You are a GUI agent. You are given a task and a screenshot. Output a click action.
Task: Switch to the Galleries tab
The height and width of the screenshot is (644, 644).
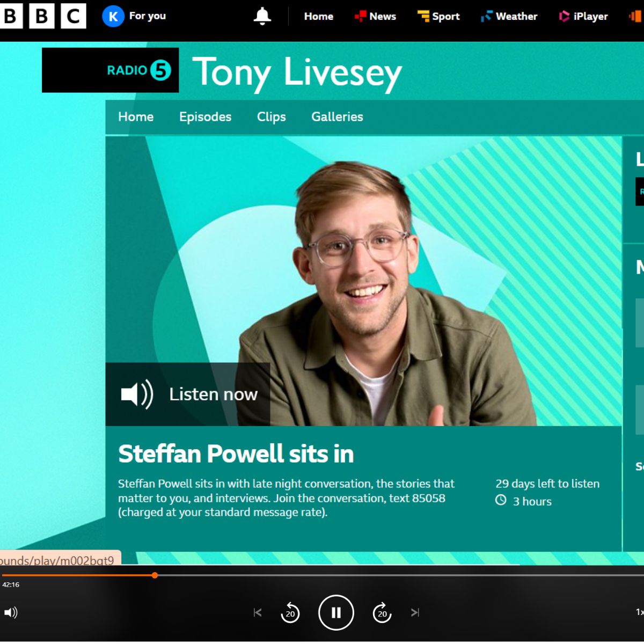pos(337,116)
